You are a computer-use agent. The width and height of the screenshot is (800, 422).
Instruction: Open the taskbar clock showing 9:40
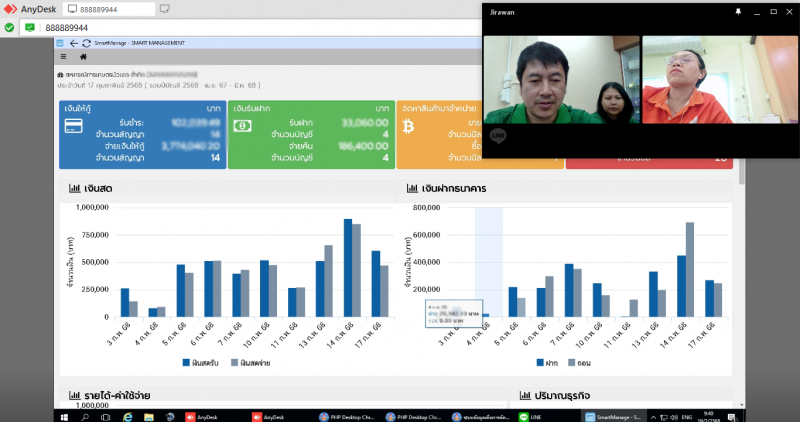709,417
